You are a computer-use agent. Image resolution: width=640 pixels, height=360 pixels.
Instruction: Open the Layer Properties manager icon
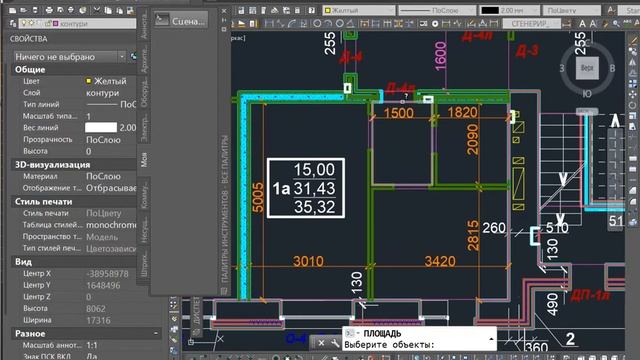[13, 24]
